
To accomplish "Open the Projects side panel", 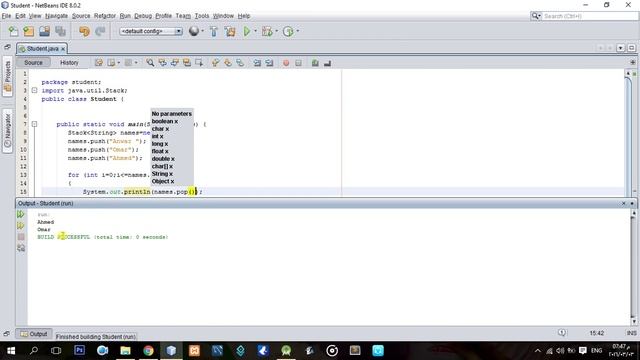I will (7, 77).
